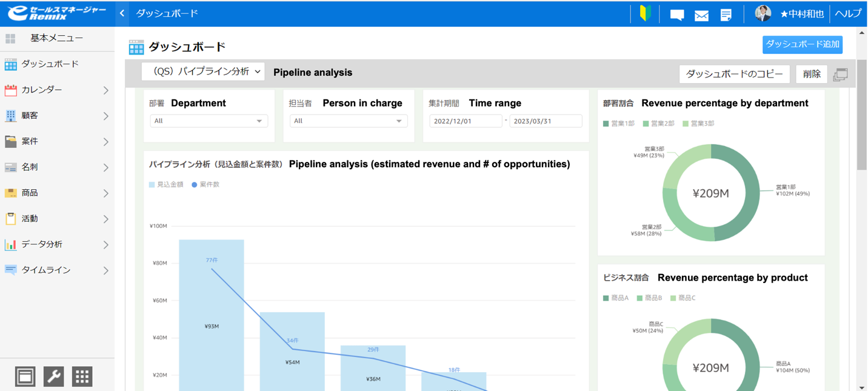Click the メモ (note) icon in the header
This screenshot has width=868, height=391.
point(726,15)
